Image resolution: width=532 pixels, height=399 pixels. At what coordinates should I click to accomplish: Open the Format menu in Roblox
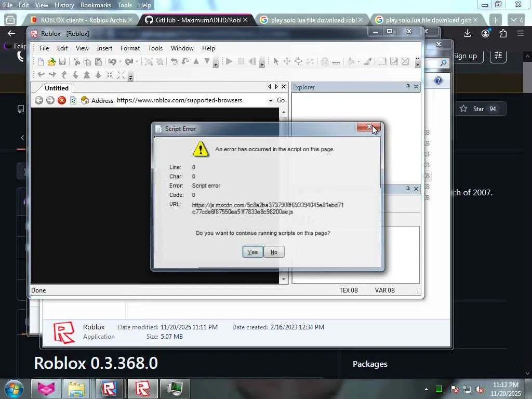pyautogui.click(x=130, y=48)
